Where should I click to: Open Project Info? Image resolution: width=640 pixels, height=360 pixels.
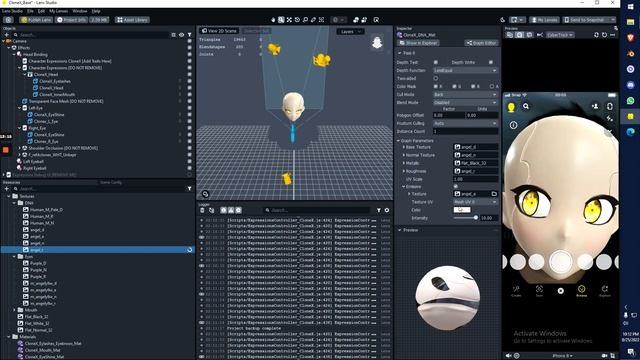pos(71,20)
